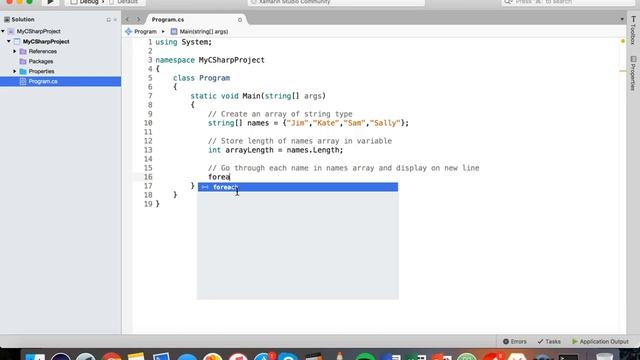The height and width of the screenshot is (360, 640).
Task: Open Trash in the dock
Action: (x=604, y=357)
